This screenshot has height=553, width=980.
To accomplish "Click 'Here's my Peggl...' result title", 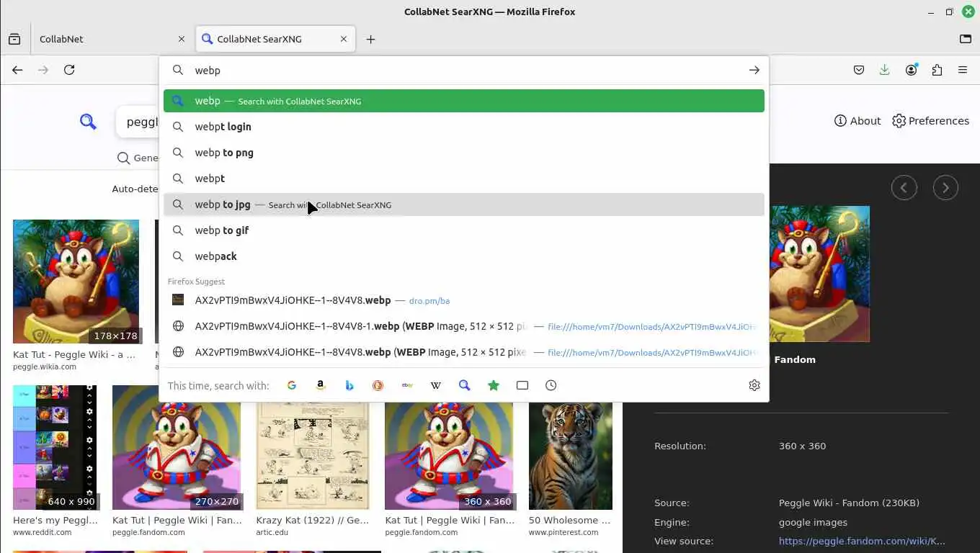I will [x=55, y=520].
